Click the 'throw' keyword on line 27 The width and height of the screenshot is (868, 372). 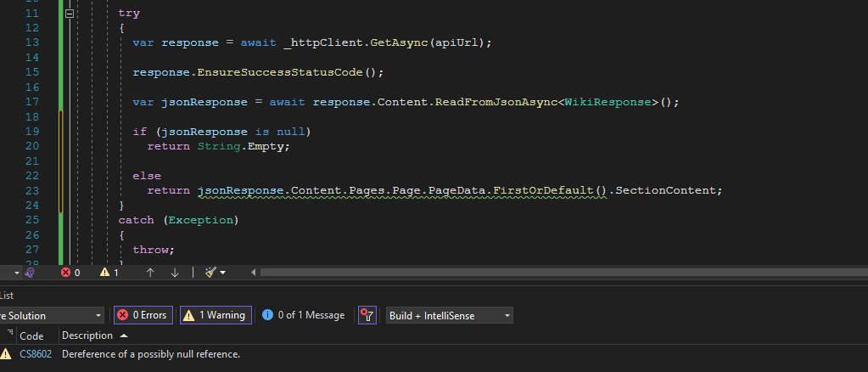151,250
